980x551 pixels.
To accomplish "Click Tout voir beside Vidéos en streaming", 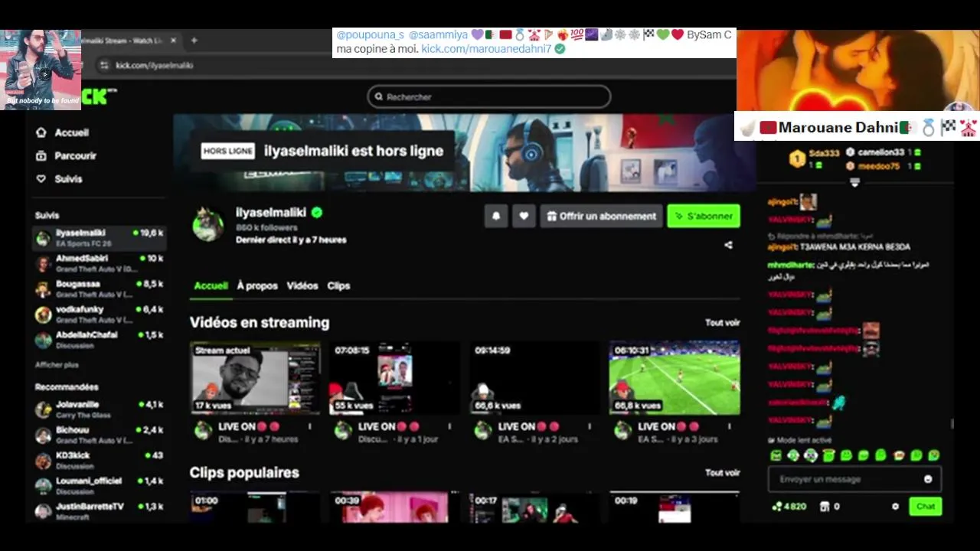I will pyautogui.click(x=722, y=323).
